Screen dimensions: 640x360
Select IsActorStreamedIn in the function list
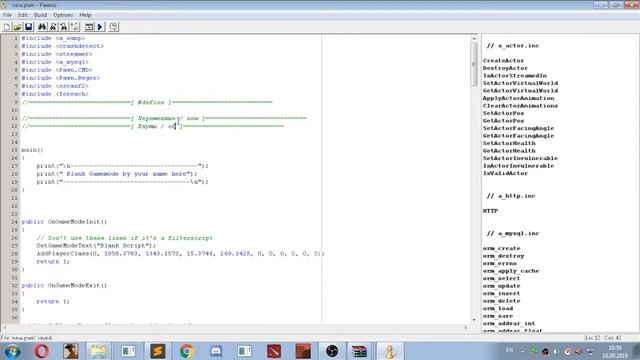click(515, 76)
